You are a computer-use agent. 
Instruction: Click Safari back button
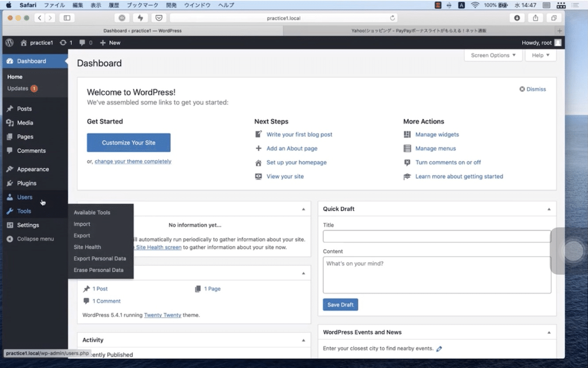click(39, 18)
